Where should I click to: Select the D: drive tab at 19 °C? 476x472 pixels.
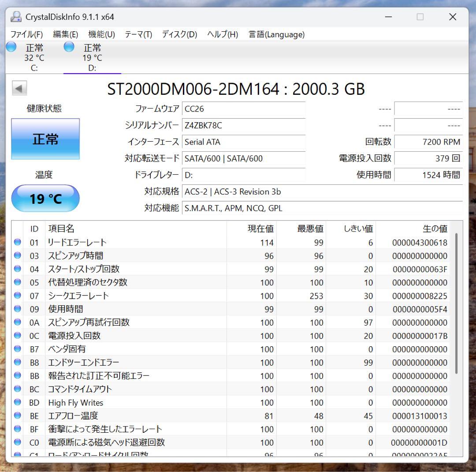click(x=92, y=57)
